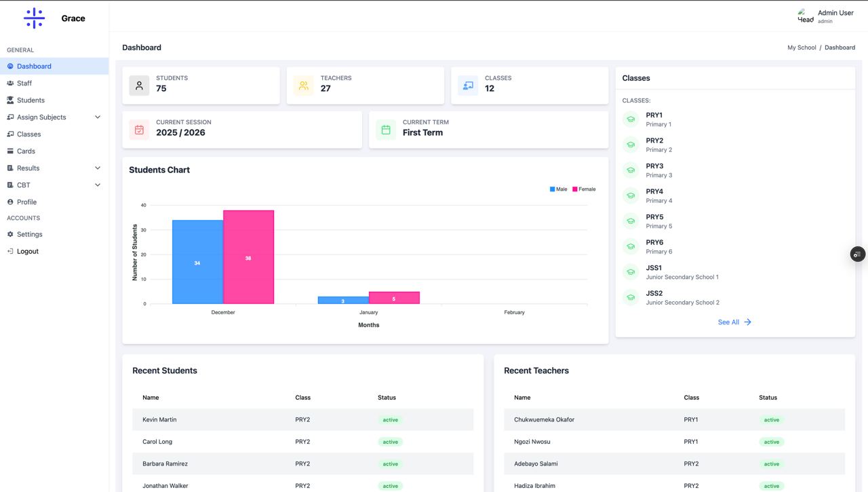Click the Hadiza Ibrahim teacher row
The image size is (868, 492).
(674, 485)
